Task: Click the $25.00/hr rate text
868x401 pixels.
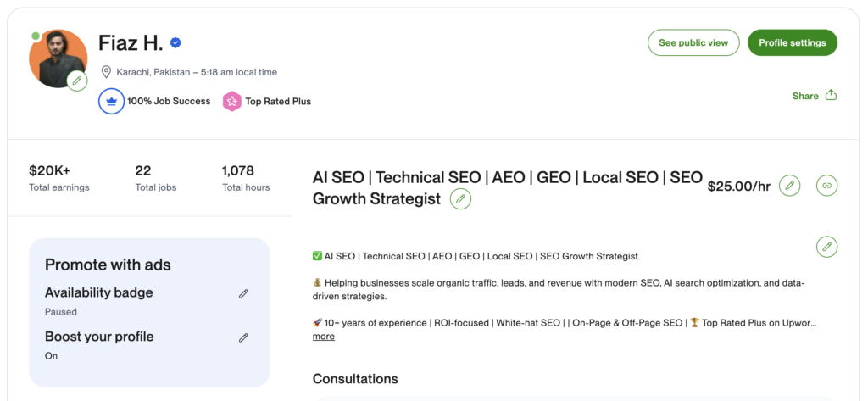Action: pyautogui.click(x=739, y=187)
